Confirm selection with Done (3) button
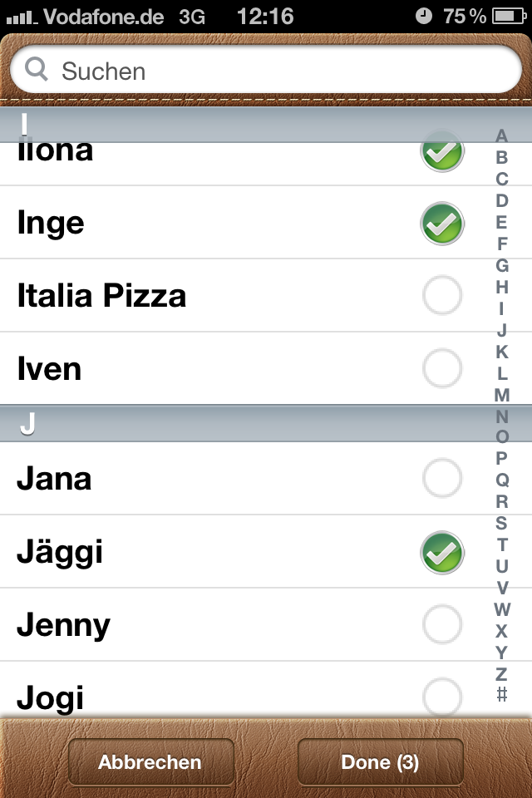Screen dimensions: 532x798 380,762
